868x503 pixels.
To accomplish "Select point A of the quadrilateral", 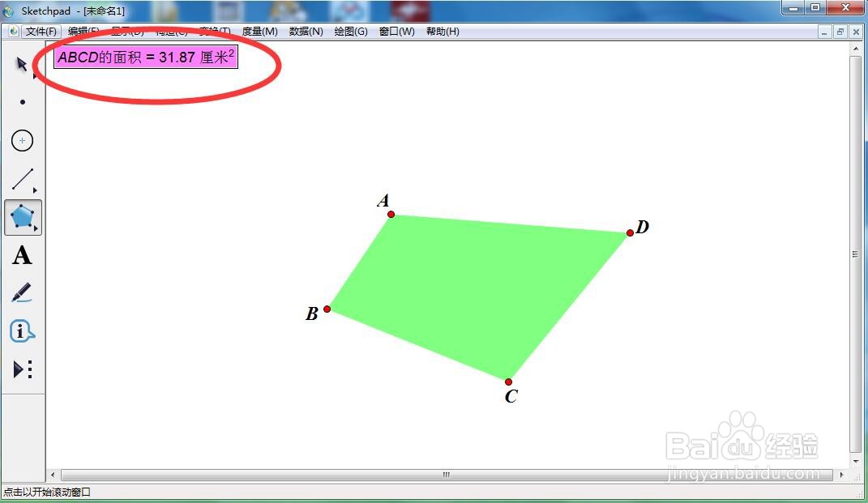I will coord(391,214).
